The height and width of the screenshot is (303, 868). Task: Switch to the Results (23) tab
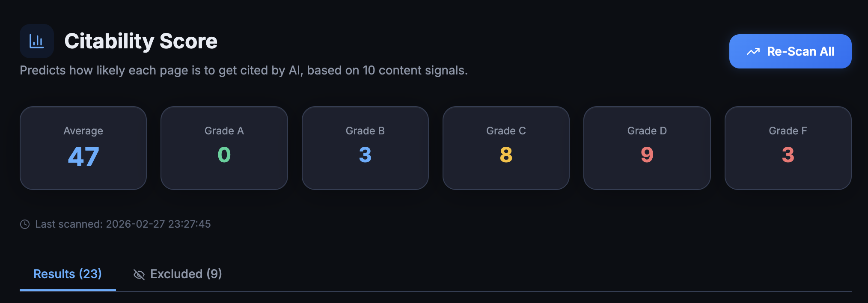click(x=67, y=274)
